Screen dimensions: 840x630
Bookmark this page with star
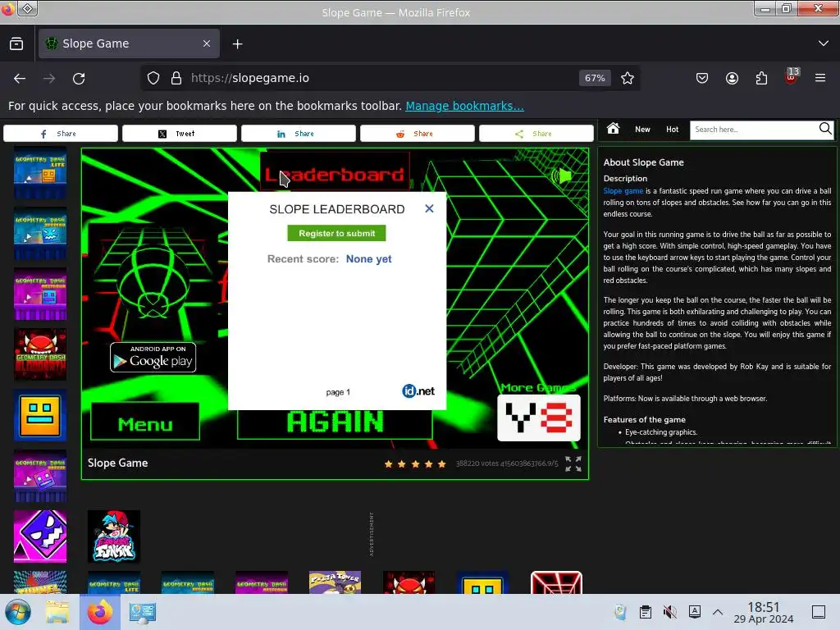pos(628,78)
